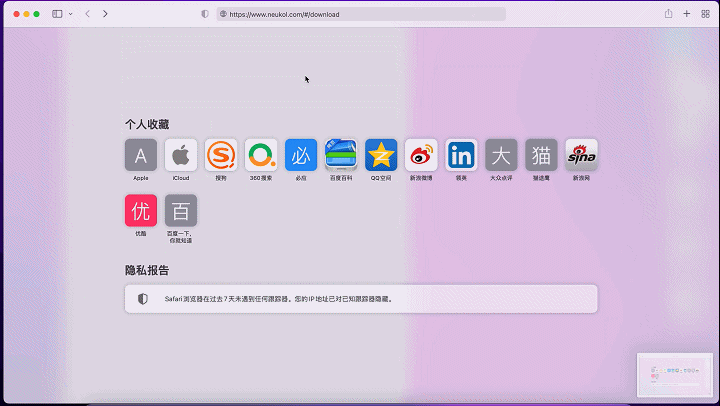Open the 360 search favorite
The width and height of the screenshot is (720, 406).
[261, 155]
